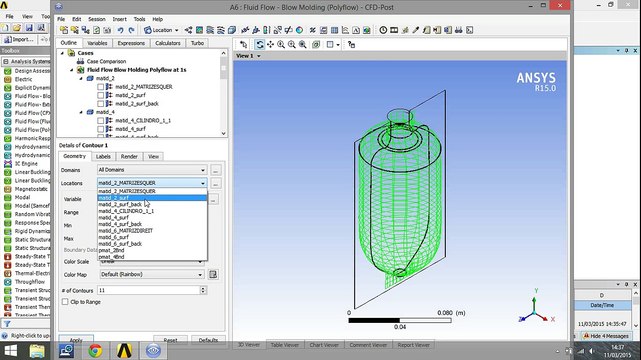Open the Insert menu
Screen dimensions: 641x360
[119, 19]
